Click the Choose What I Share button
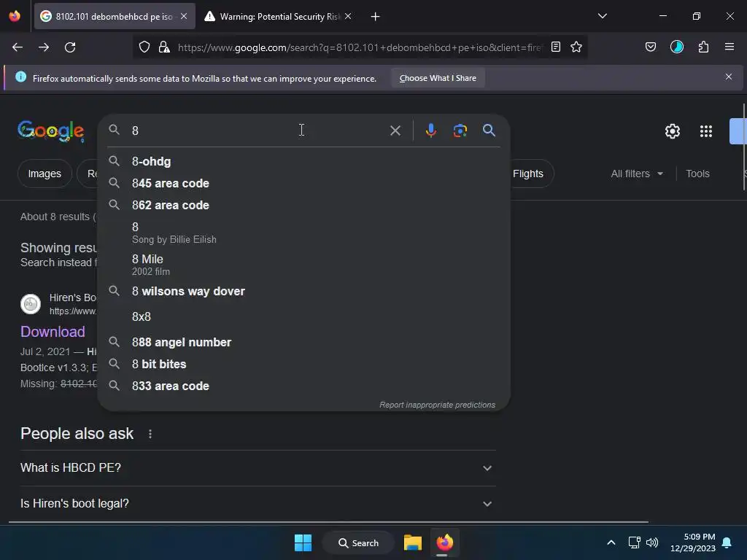 (x=438, y=78)
